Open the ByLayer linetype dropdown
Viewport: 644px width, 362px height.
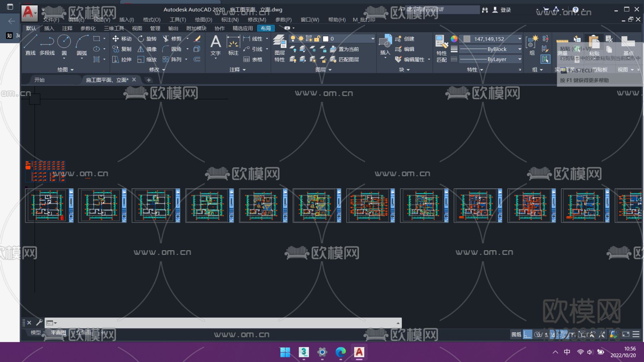coord(519,59)
